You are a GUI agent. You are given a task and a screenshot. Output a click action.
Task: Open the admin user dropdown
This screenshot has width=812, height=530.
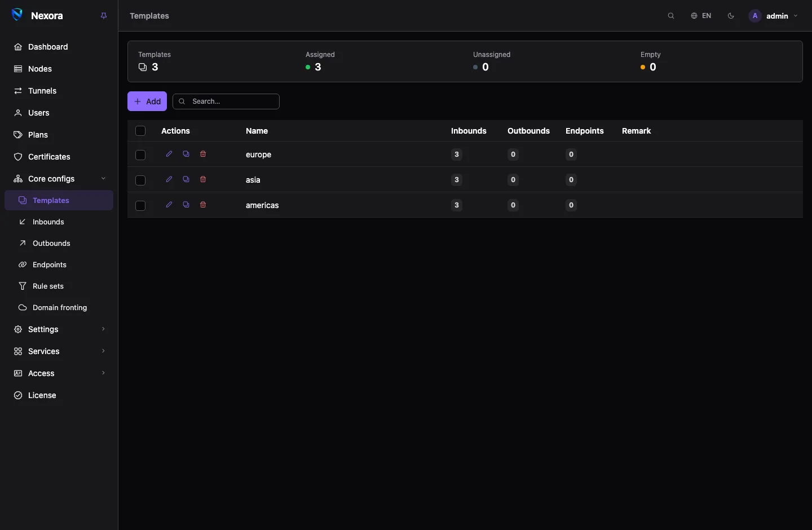click(x=774, y=16)
